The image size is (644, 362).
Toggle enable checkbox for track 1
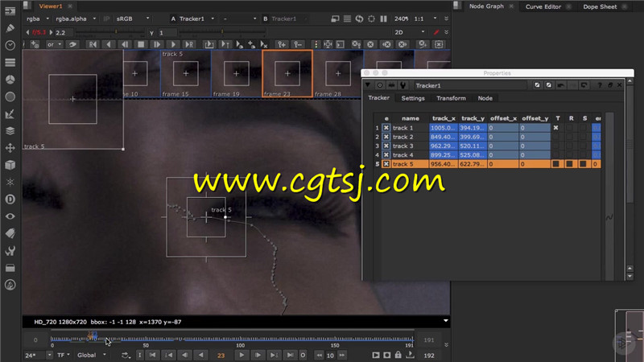coord(386,128)
